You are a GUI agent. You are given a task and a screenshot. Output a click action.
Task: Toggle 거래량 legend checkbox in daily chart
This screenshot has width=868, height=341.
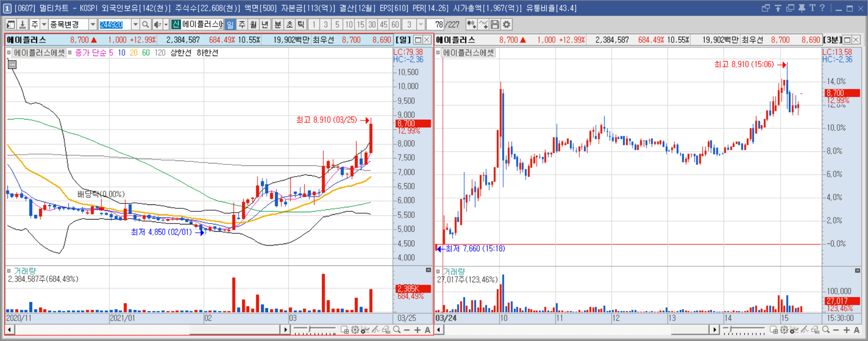pos(9,271)
